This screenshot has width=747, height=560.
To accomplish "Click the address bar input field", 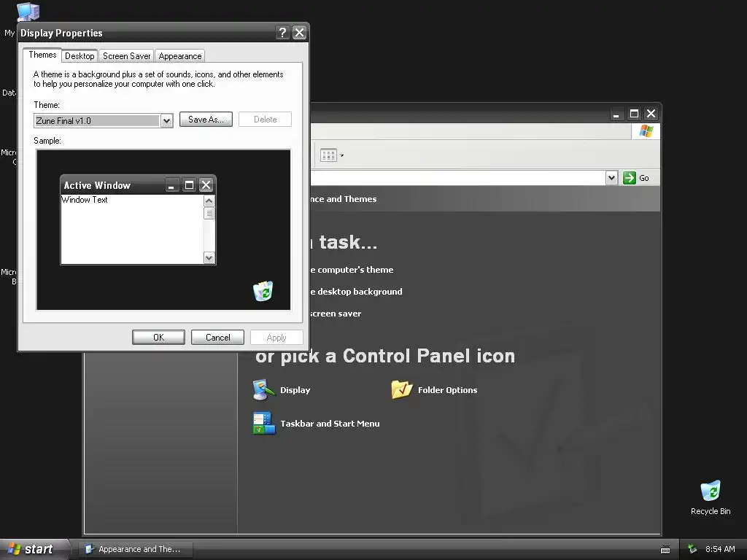I will 457,178.
